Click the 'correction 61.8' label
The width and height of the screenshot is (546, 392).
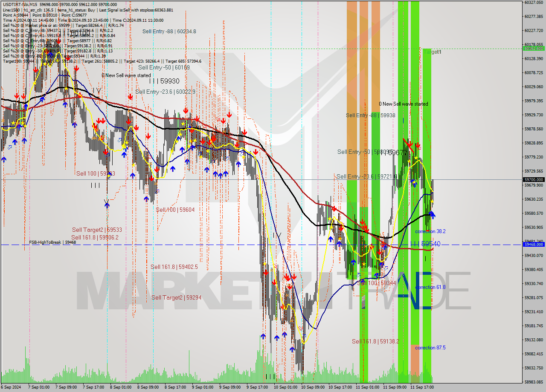pyautogui.click(x=430, y=287)
